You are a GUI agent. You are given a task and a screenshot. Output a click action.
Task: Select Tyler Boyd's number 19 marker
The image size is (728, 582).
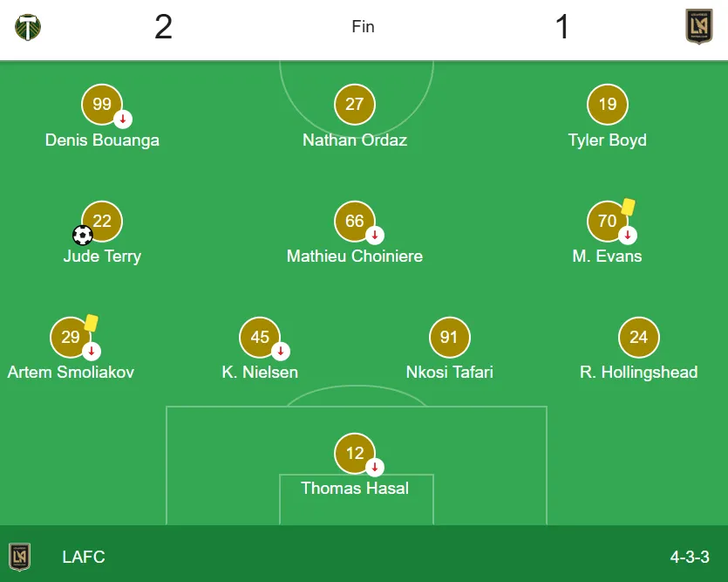pos(607,103)
